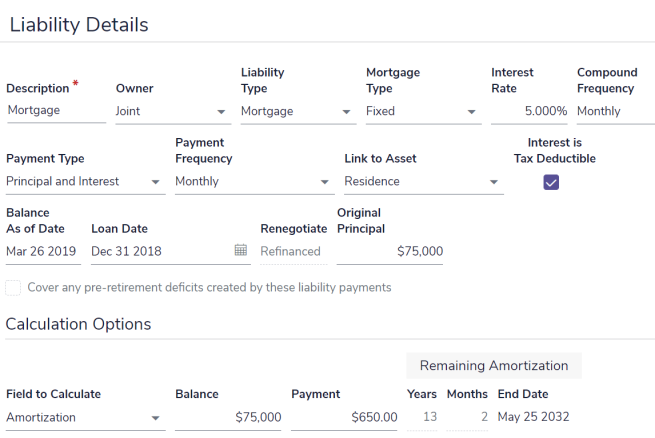The height and width of the screenshot is (438, 655).
Task: Toggle Cover any pre-retirement deficits checkbox
Action: (x=13, y=288)
